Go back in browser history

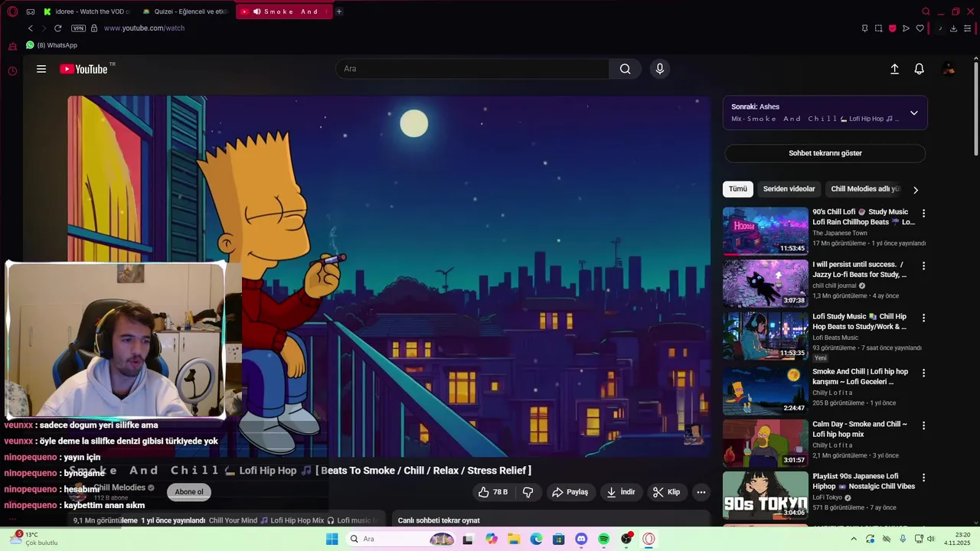point(31,28)
